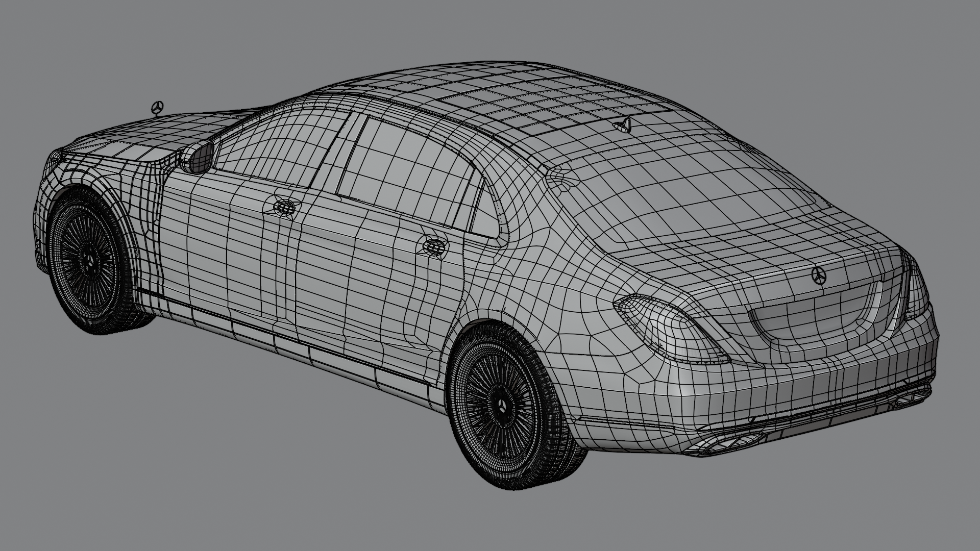Select the front door handle
This screenshot has height=551, width=980.
click(284, 207)
